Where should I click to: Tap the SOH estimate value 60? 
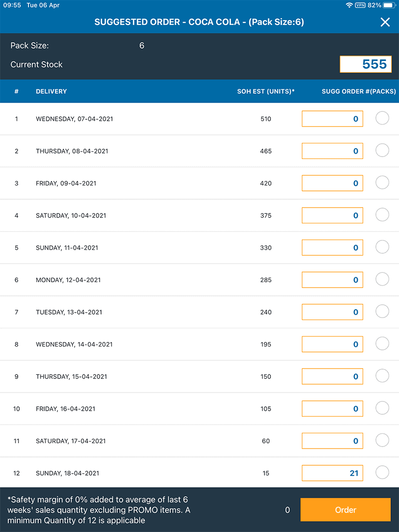(266, 441)
